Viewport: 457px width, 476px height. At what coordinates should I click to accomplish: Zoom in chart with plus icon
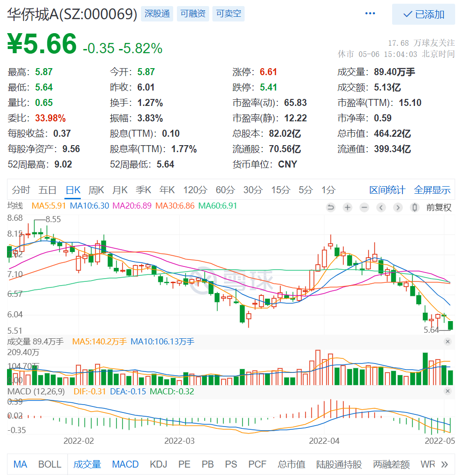347,208
